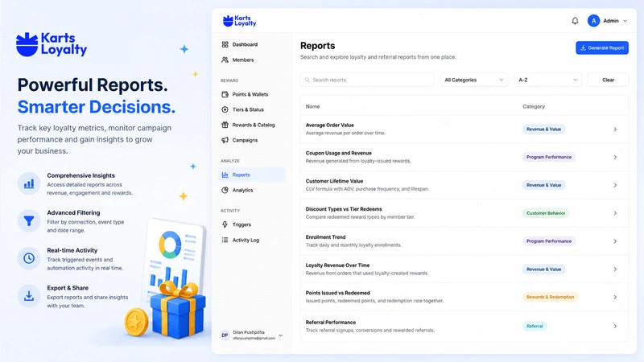Screen dimensions: 644x362
Task: Click the Coupon Usage and Revenue report name
Action: pyautogui.click(x=338, y=153)
